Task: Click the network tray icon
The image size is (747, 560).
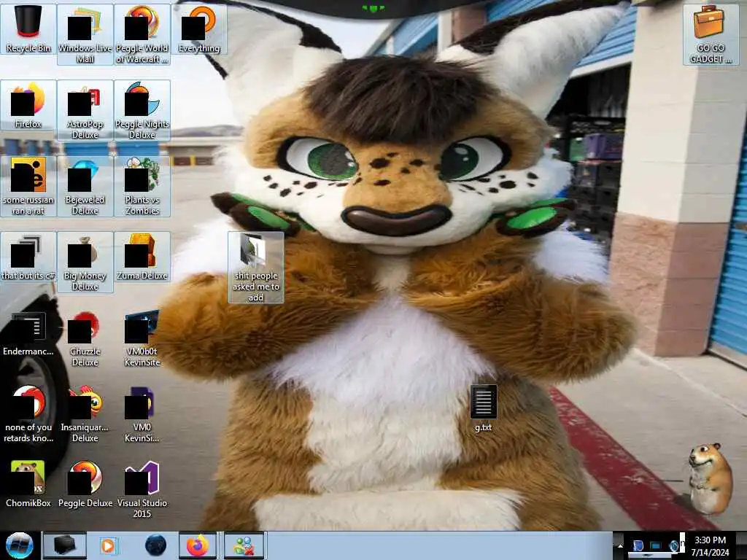Action: (656, 545)
